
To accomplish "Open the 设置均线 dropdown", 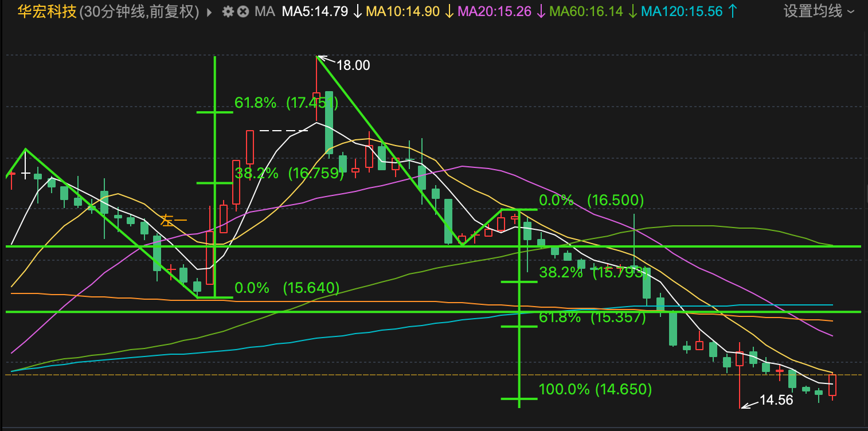I will 819,11.
